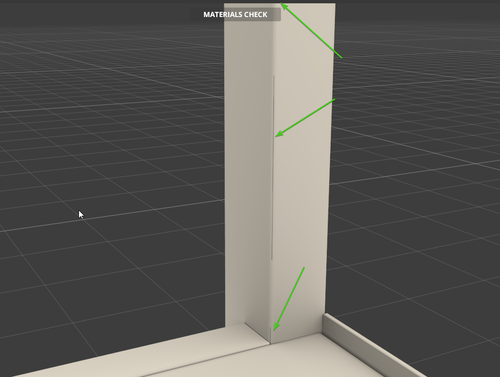Click the post's bottom corner at the skirting joint
500x377 pixels.
(x=270, y=343)
